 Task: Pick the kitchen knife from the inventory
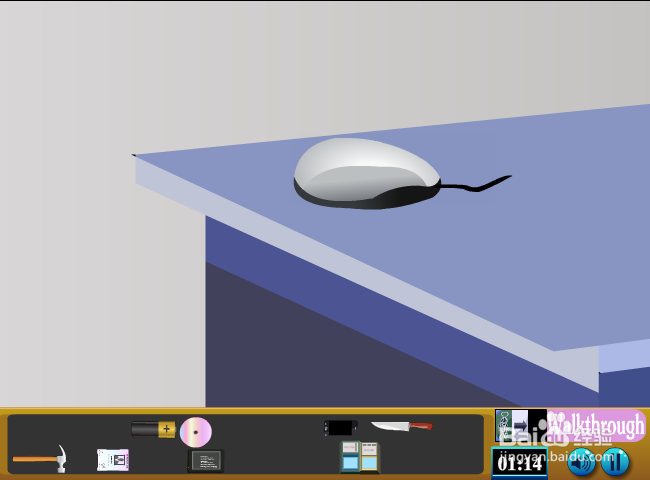tap(402, 426)
